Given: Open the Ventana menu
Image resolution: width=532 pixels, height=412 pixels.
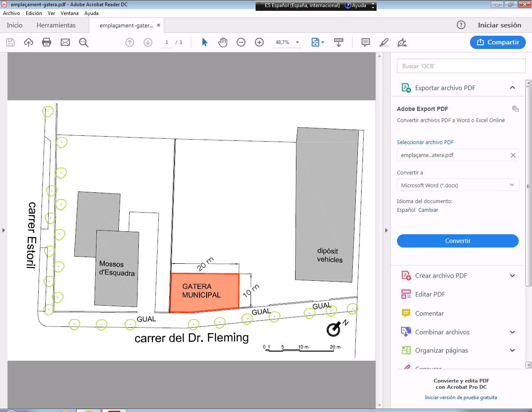Looking at the screenshot, I should coord(69,13).
